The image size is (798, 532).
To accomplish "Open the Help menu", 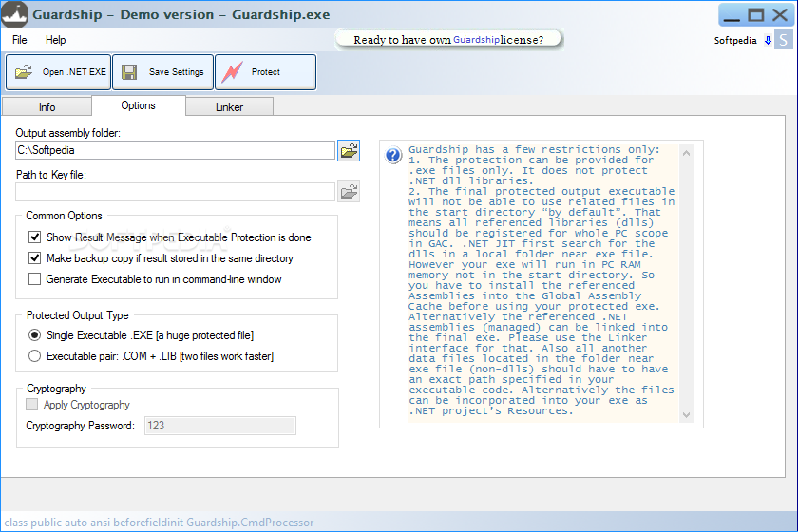I will tap(55, 40).
